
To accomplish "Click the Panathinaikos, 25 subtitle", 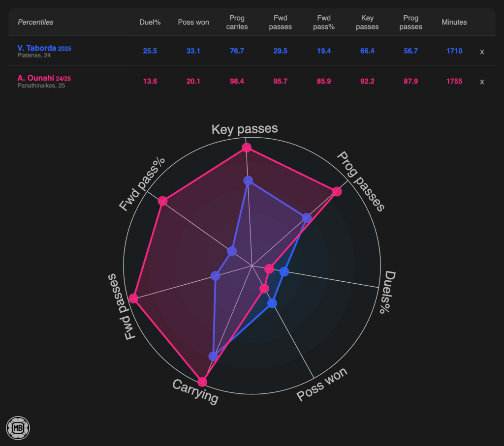I will 41,86.
